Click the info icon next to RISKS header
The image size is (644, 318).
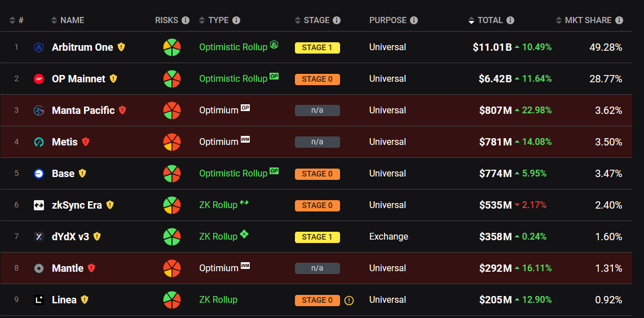[x=186, y=20]
